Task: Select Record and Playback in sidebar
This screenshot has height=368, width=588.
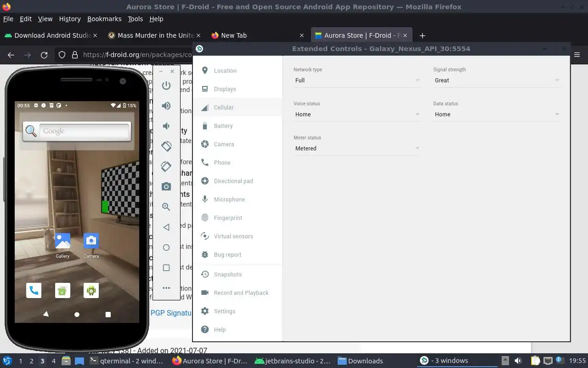Action: point(237,293)
